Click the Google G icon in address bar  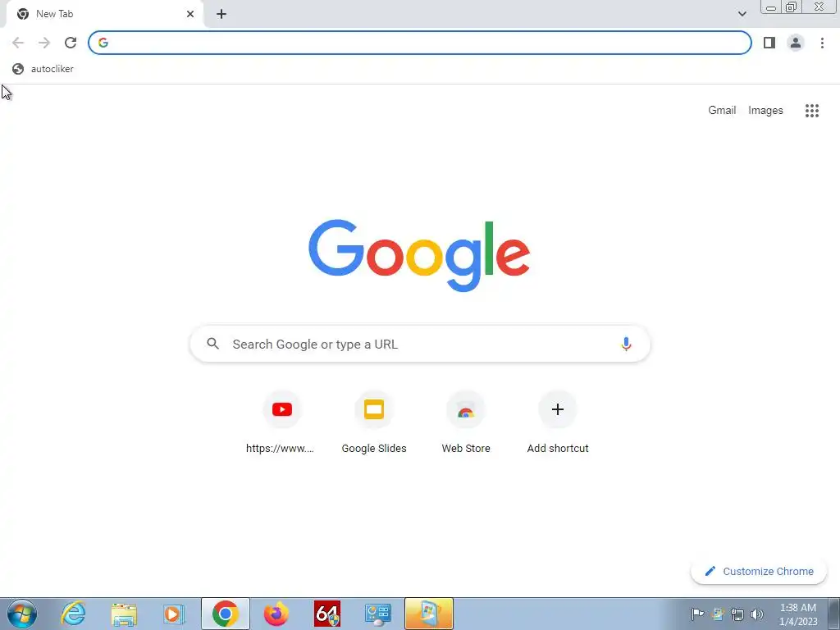[103, 43]
